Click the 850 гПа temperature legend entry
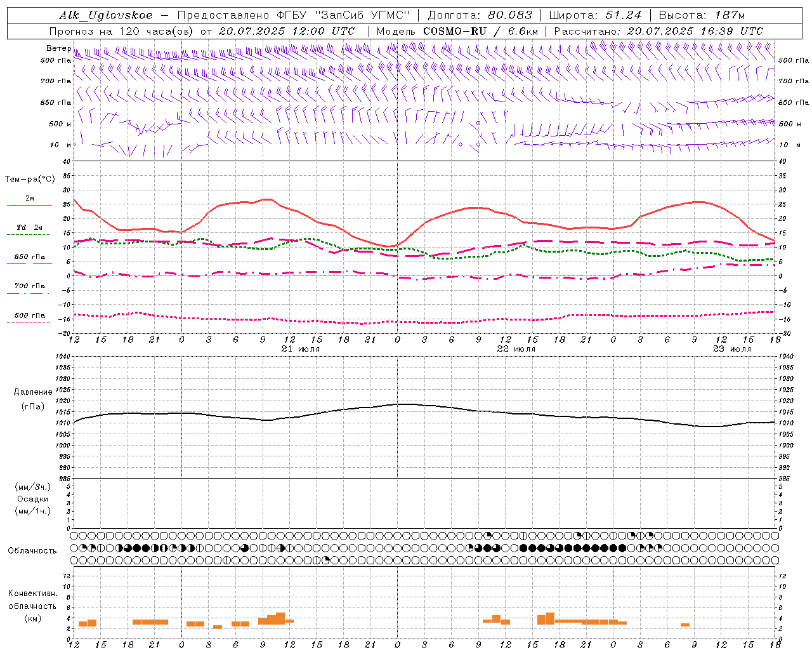The image size is (812, 650). click(x=30, y=257)
